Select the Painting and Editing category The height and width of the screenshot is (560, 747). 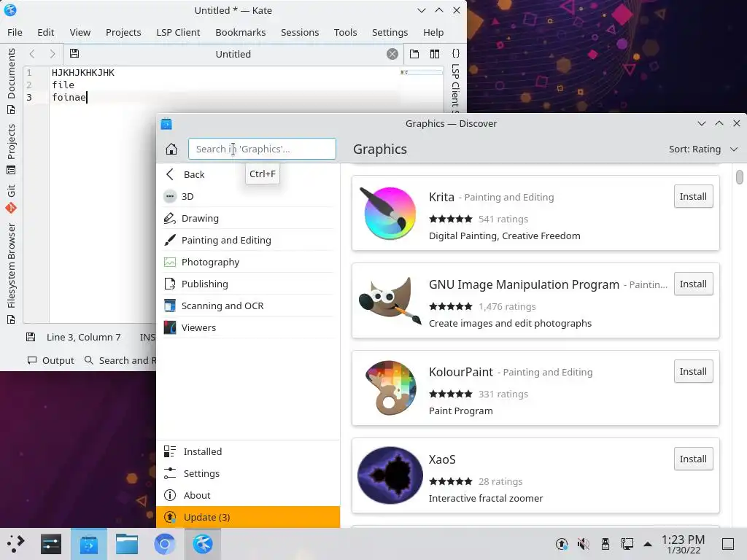tap(248, 240)
